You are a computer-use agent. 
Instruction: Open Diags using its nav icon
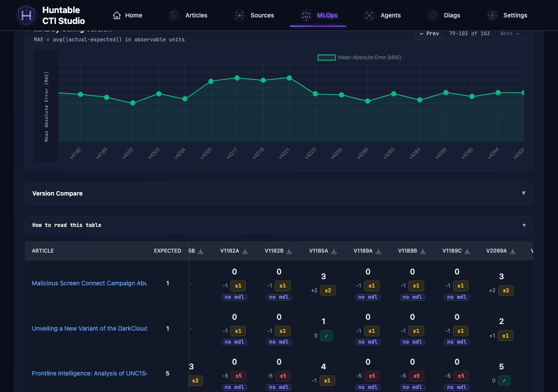click(432, 15)
